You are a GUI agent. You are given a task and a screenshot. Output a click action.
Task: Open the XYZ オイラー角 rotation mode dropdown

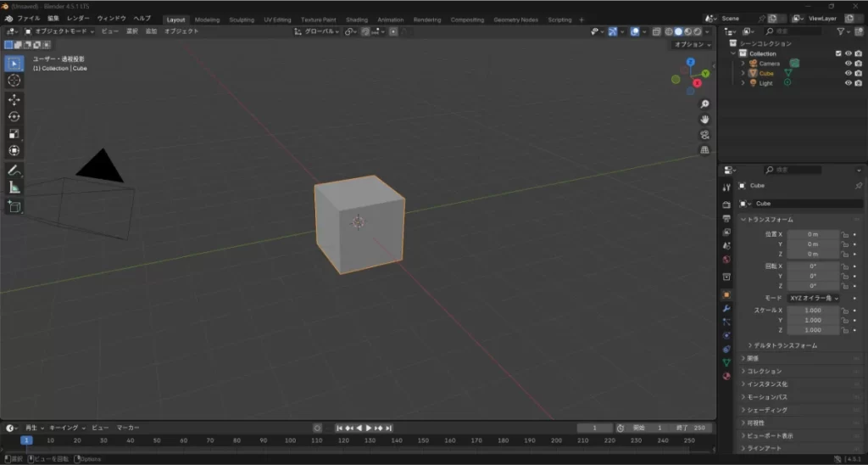click(813, 299)
